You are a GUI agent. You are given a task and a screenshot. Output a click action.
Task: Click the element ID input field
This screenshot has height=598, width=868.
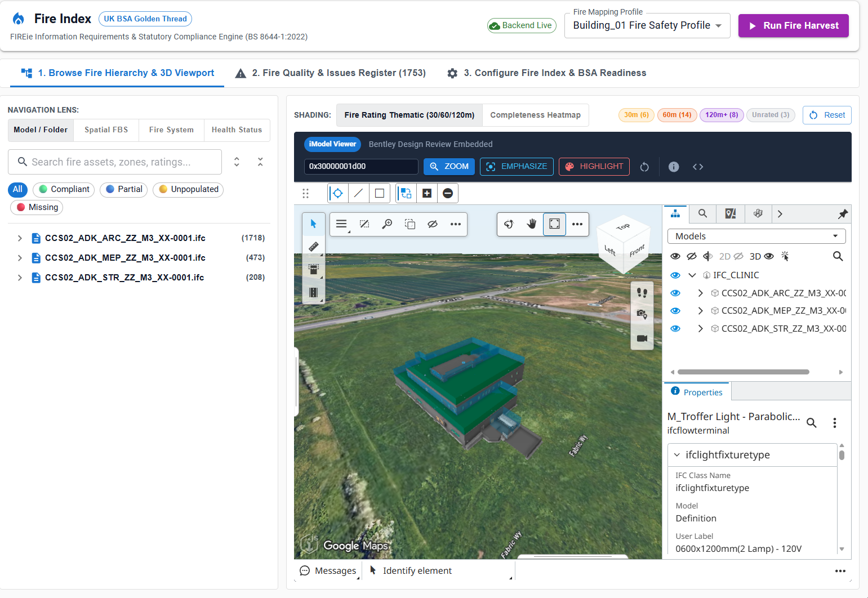pyautogui.click(x=361, y=167)
